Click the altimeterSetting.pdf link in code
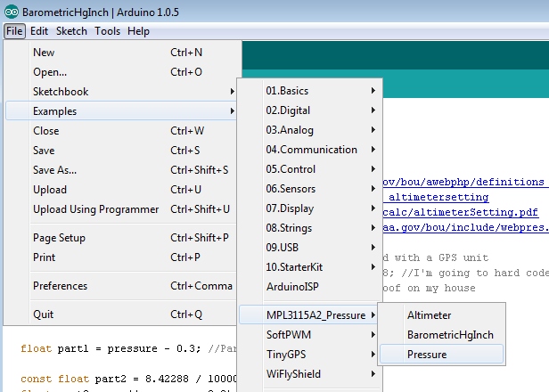 coord(461,212)
